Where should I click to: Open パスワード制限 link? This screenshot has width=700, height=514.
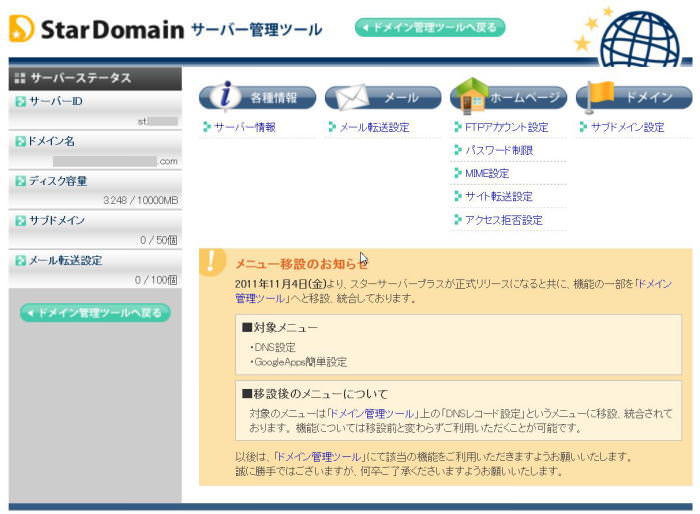tap(499, 150)
